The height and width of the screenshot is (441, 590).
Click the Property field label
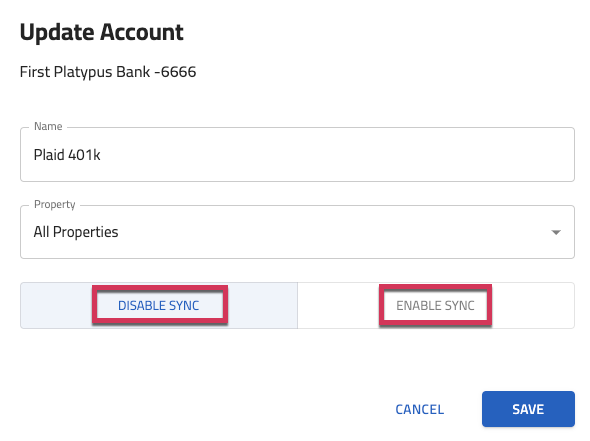55,204
